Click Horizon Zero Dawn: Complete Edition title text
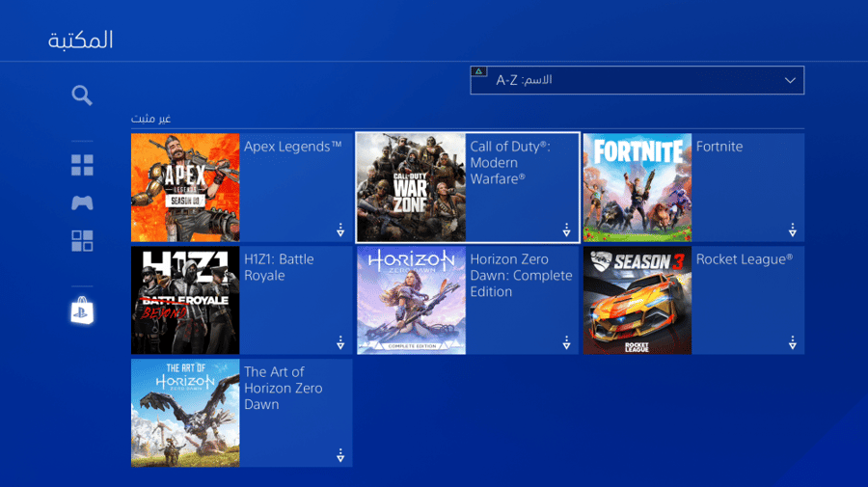Screen dimensions: 868x487 521,276
